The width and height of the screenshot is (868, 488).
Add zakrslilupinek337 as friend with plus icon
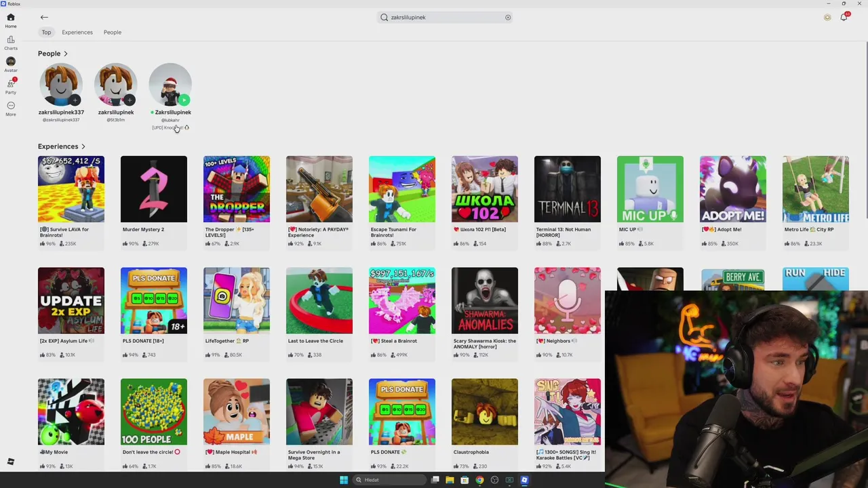[75, 100]
